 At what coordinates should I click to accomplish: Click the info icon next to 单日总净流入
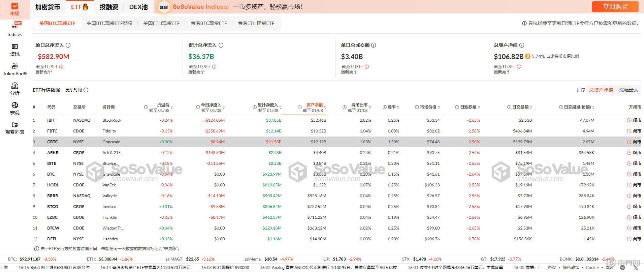(x=68, y=45)
